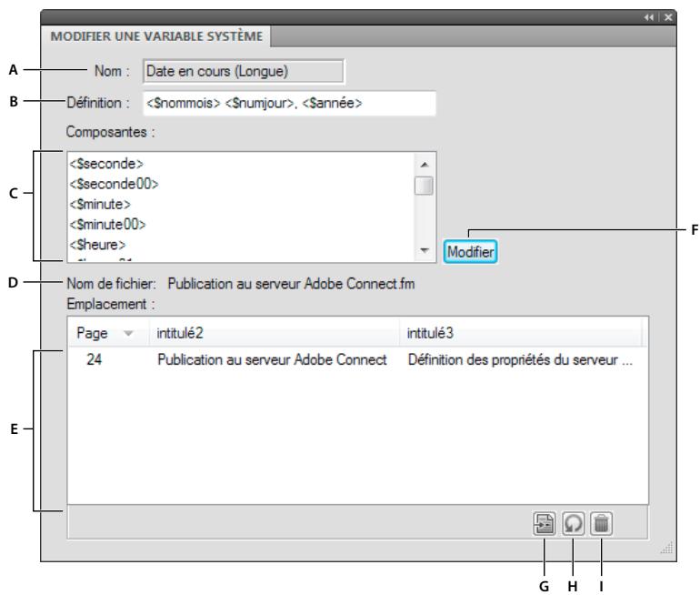Select <$heure> in Composantes list
Viewport: 700px width, 595px height.
tap(97, 245)
